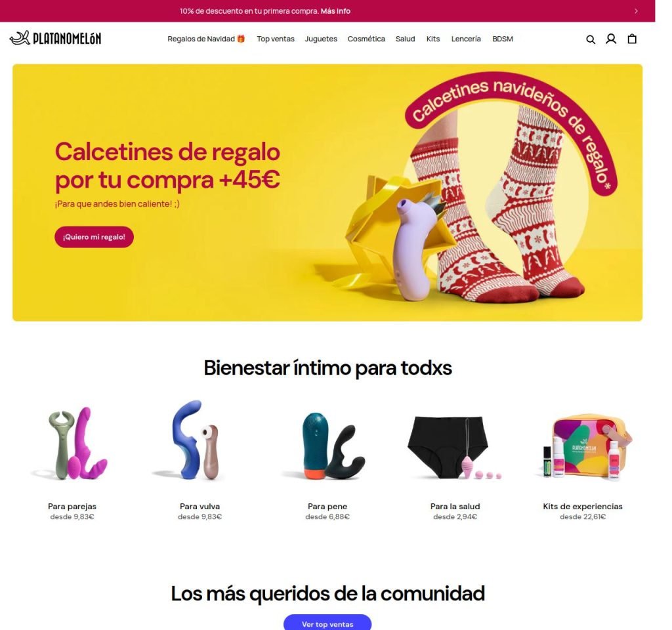Open the Juguetes category
This screenshot has width=672, height=630.
point(320,39)
